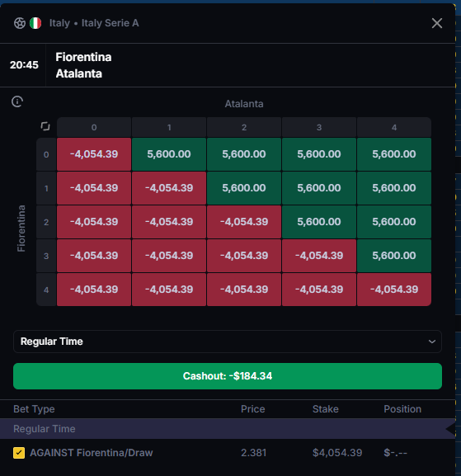Image resolution: width=461 pixels, height=476 pixels.
Task: Click the Fiorentina 1 Atalanta 2 cell
Action: (x=244, y=188)
